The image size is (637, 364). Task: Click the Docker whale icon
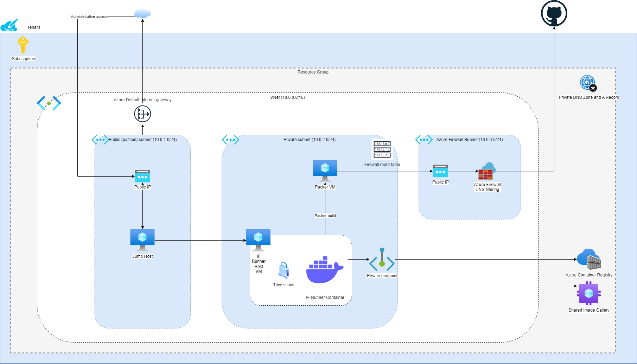point(325,270)
